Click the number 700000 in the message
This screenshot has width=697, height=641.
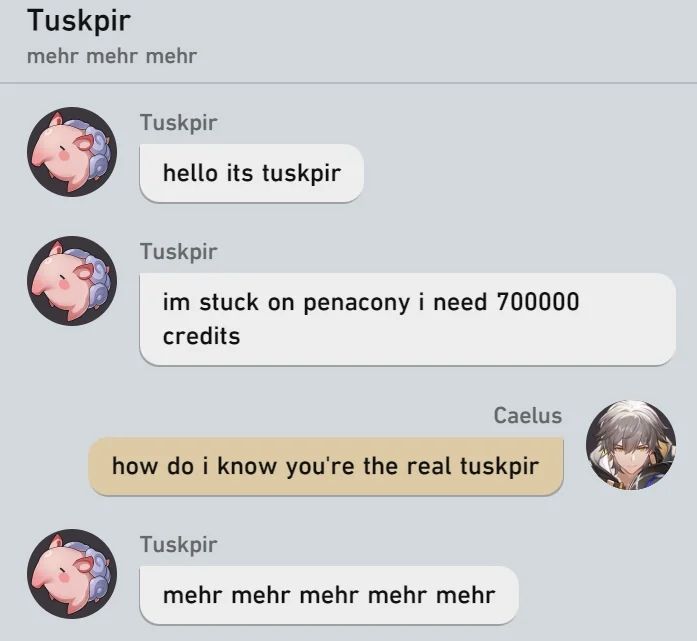[538, 302]
